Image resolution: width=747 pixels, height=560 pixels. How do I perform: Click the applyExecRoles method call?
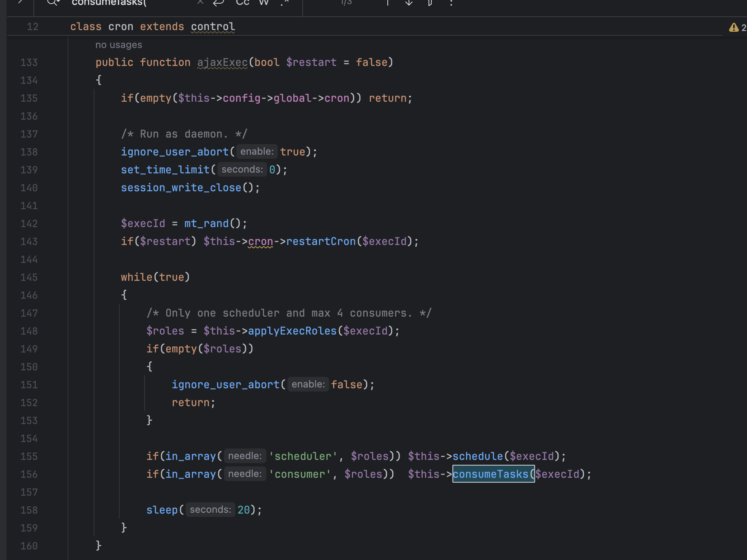point(292,331)
